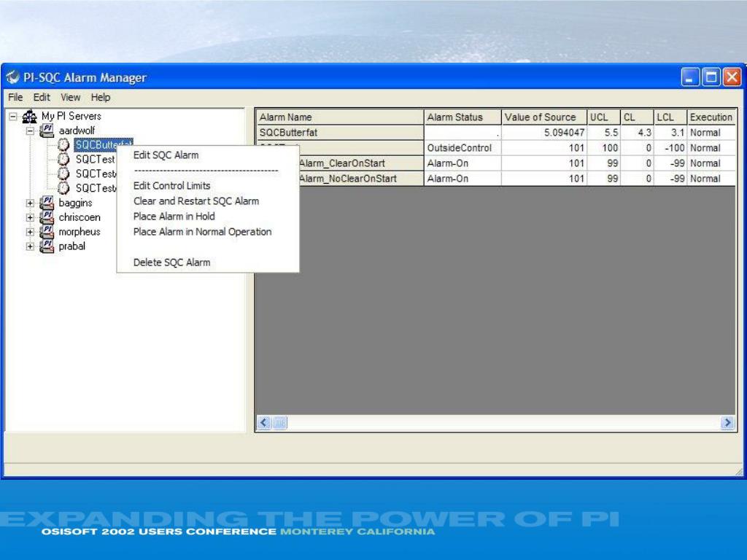Expand the prabal server node
The height and width of the screenshot is (560, 747).
pos(30,246)
